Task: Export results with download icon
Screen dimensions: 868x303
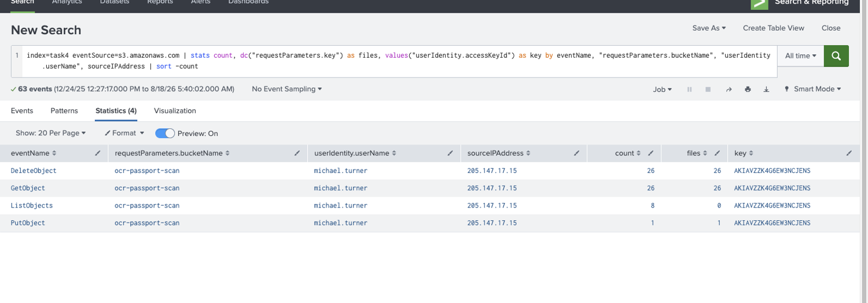Action: click(766, 90)
